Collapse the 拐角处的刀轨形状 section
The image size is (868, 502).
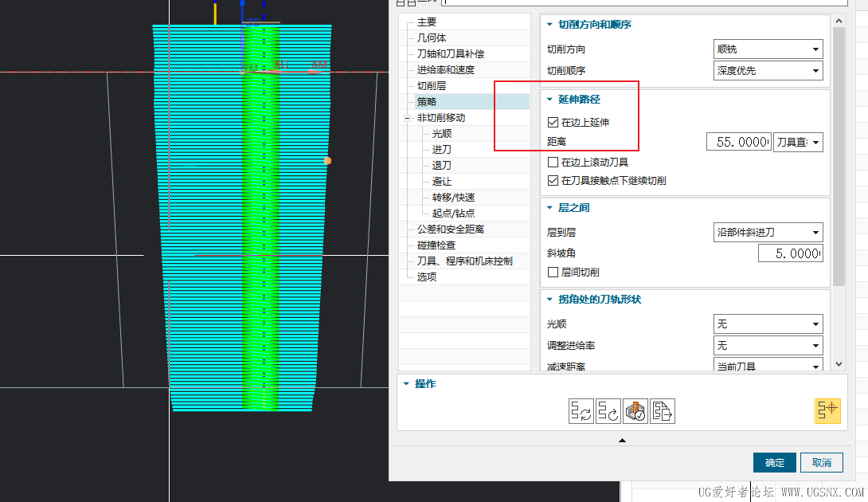click(549, 299)
